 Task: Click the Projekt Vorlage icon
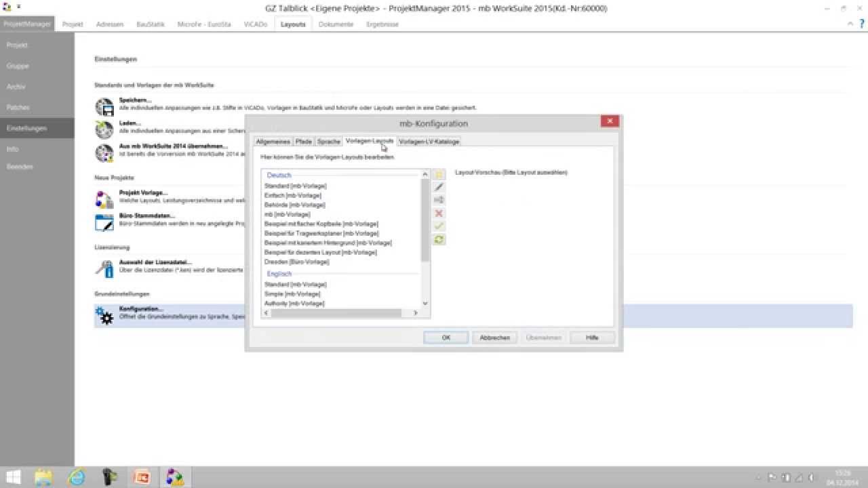(104, 199)
